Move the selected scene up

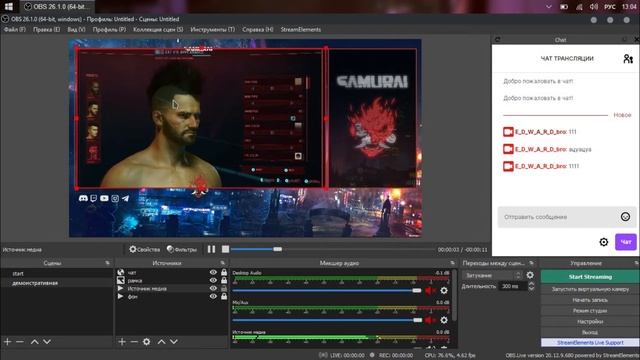35,342
